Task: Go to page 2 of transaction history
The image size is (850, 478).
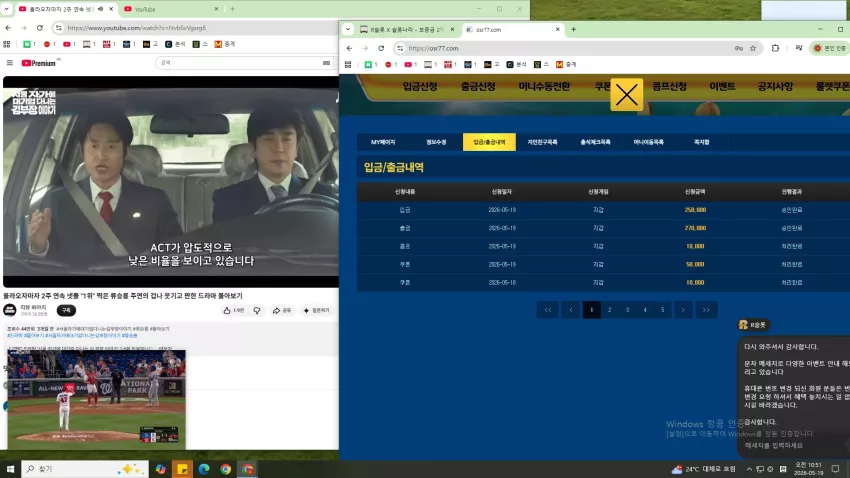Action: coord(609,310)
